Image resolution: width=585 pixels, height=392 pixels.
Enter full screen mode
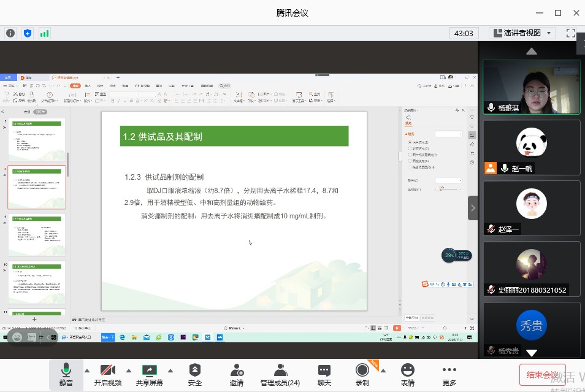570,33
